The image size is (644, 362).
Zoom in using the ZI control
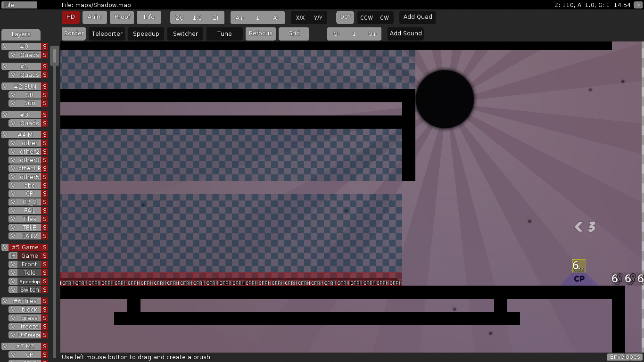coord(216,17)
